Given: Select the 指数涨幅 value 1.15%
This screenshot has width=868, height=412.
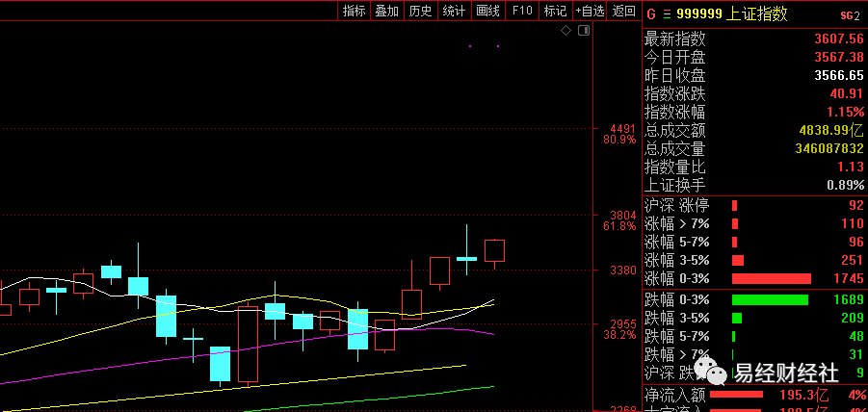Looking at the screenshot, I should click(845, 112).
